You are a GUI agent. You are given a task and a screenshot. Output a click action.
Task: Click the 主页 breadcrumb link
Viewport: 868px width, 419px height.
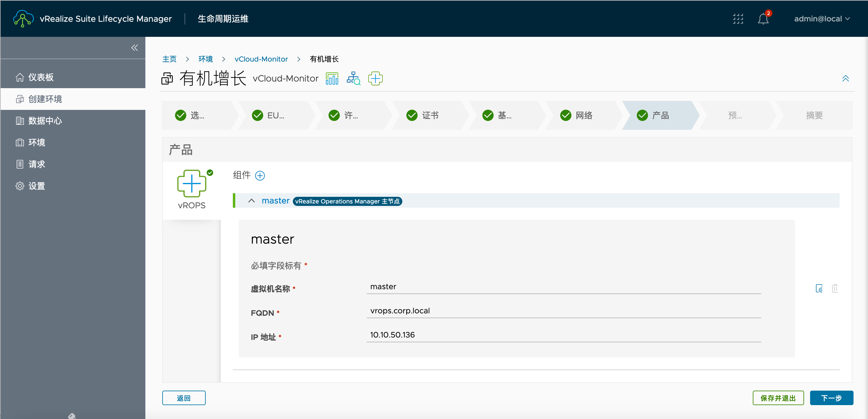(169, 59)
